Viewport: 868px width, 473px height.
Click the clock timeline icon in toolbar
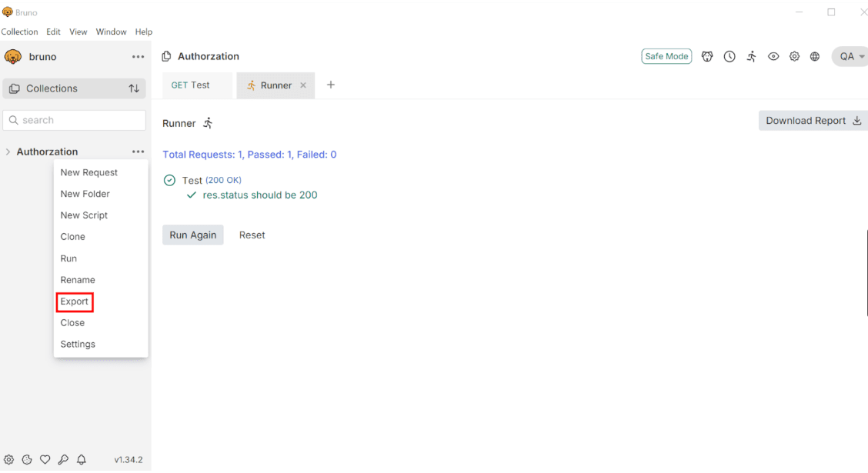pos(729,56)
